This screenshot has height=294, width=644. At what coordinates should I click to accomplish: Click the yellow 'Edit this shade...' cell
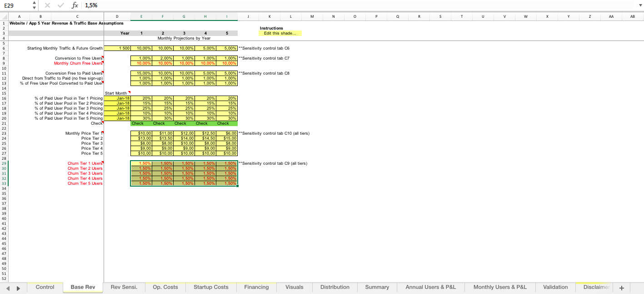coord(279,33)
